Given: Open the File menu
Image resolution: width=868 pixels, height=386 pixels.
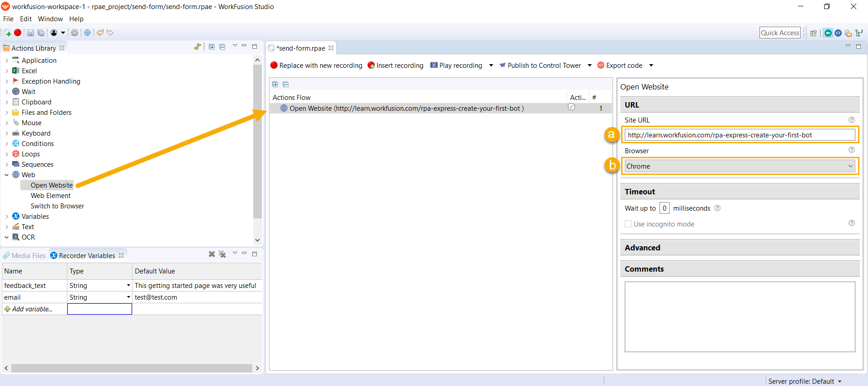Looking at the screenshot, I should (8, 19).
